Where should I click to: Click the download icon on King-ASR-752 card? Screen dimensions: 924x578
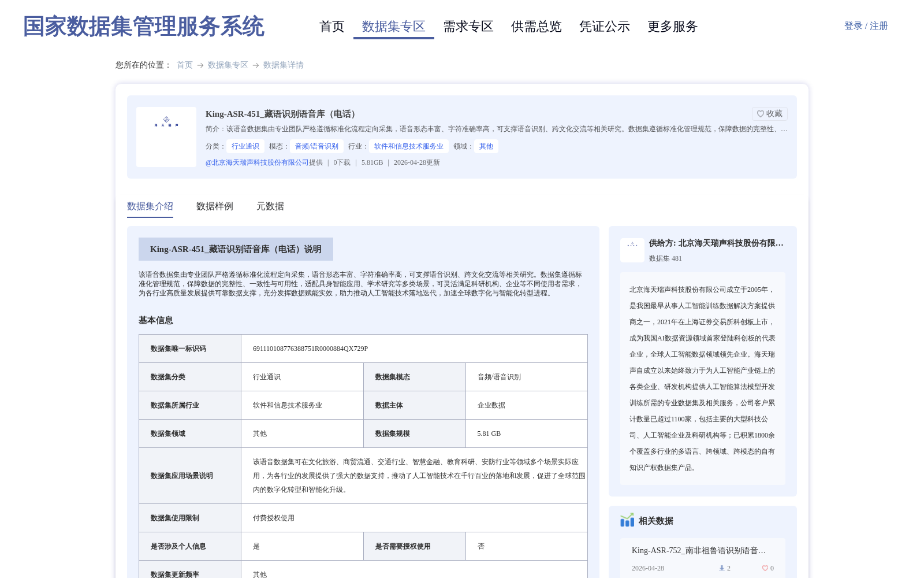721,568
